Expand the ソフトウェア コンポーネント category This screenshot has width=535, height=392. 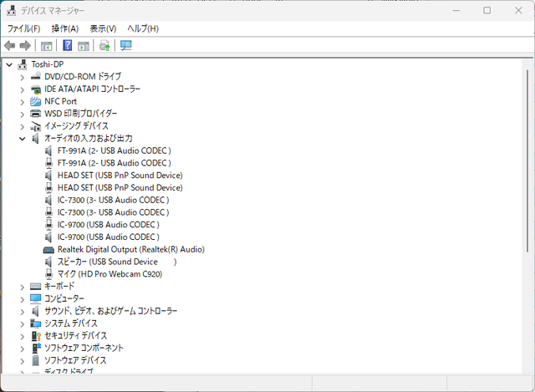point(23,349)
